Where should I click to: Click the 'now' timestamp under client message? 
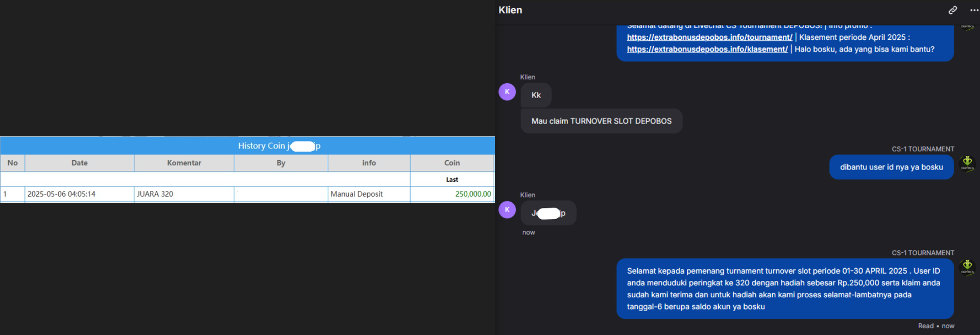pyautogui.click(x=529, y=232)
